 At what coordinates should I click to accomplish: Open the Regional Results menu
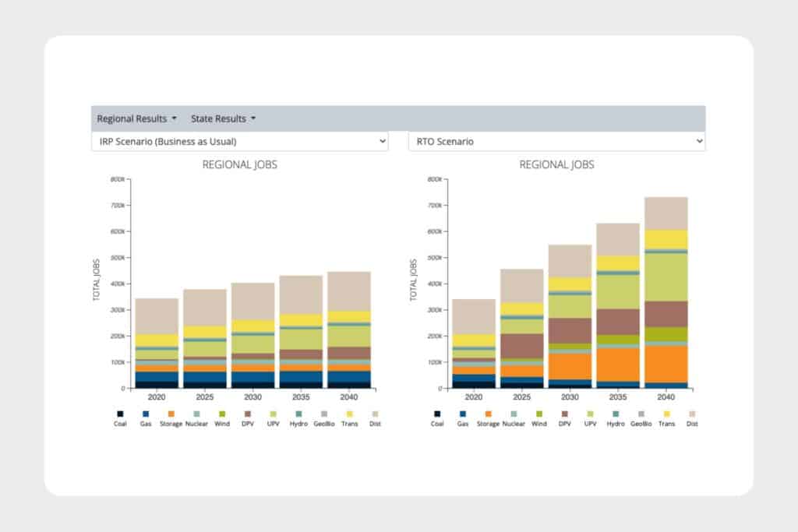tap(136, 119)
